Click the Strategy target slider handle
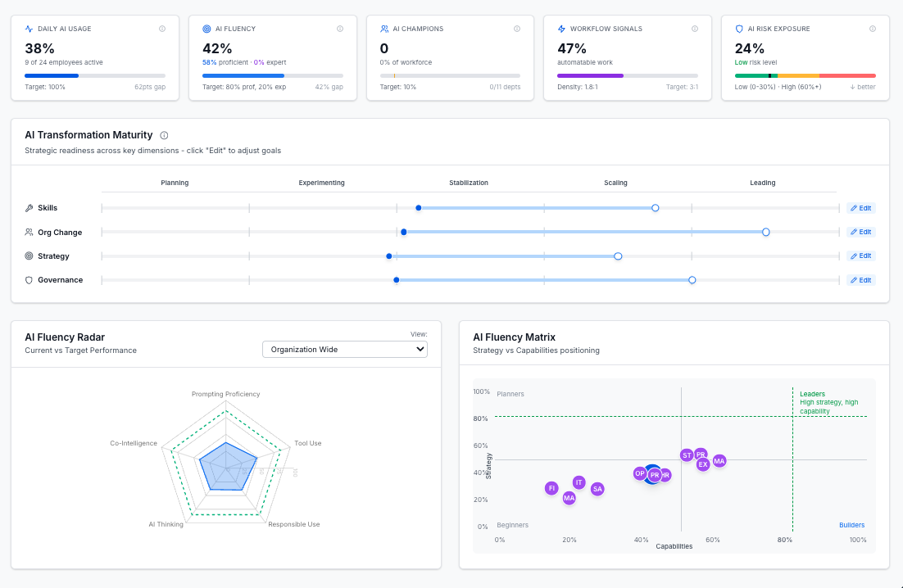Viewport: 903px width, 588px height. [618, 256]
